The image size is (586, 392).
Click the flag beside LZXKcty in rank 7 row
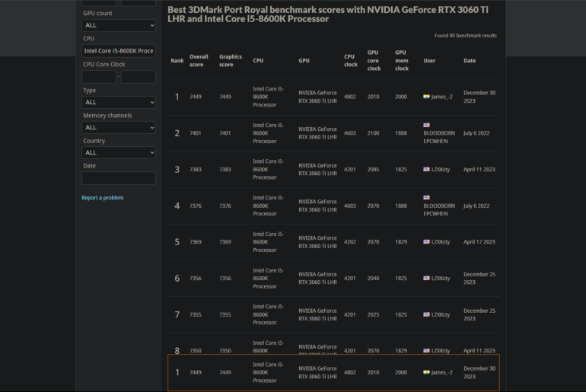point(426,314)
